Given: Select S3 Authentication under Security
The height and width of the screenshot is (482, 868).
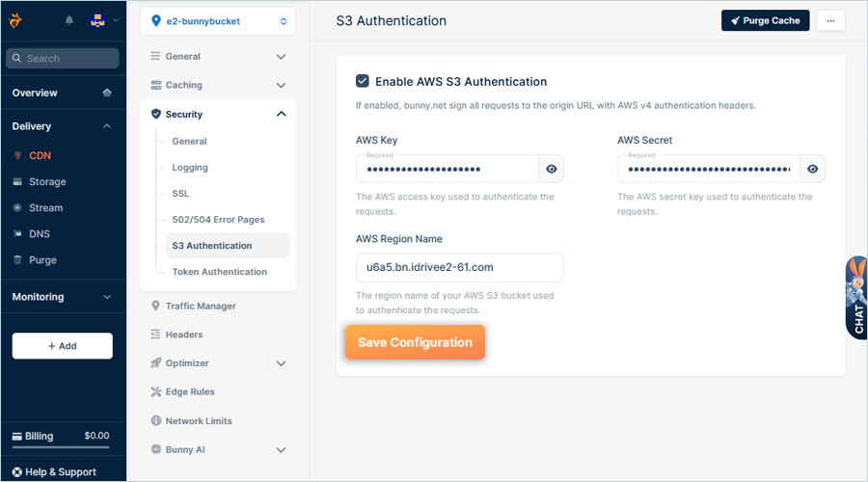Looking at the screenshot, I should [228, 245].
